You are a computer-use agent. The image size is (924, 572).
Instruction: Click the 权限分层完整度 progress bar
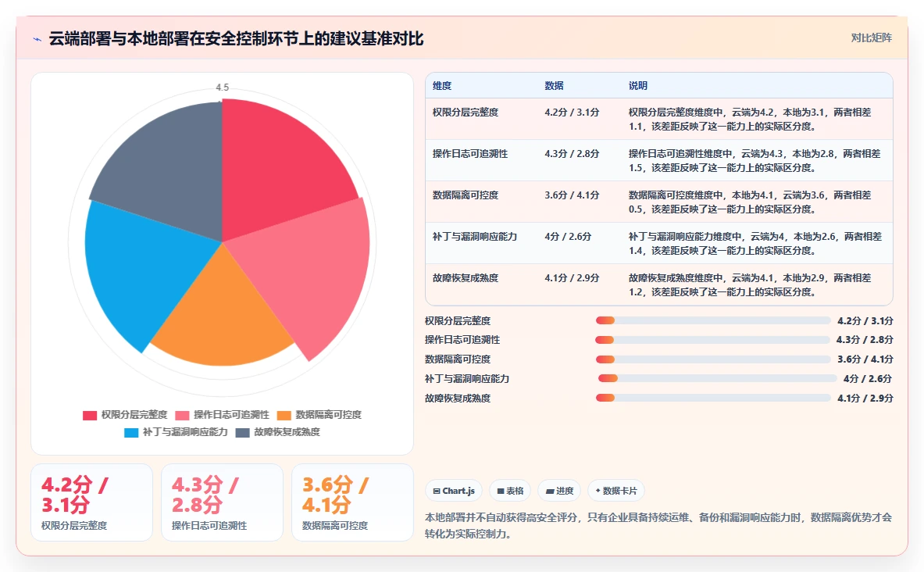713,321
